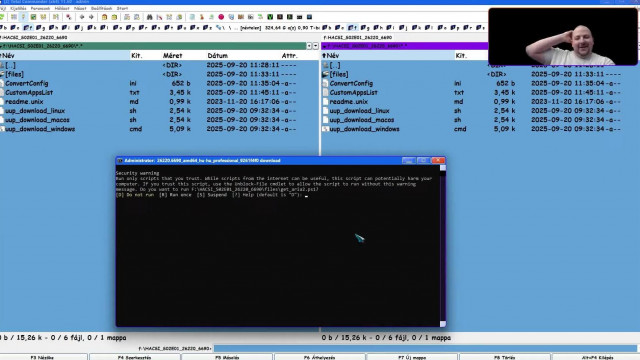Open the Kijelölés menu
640x360 pixels.
click(18, 8)
